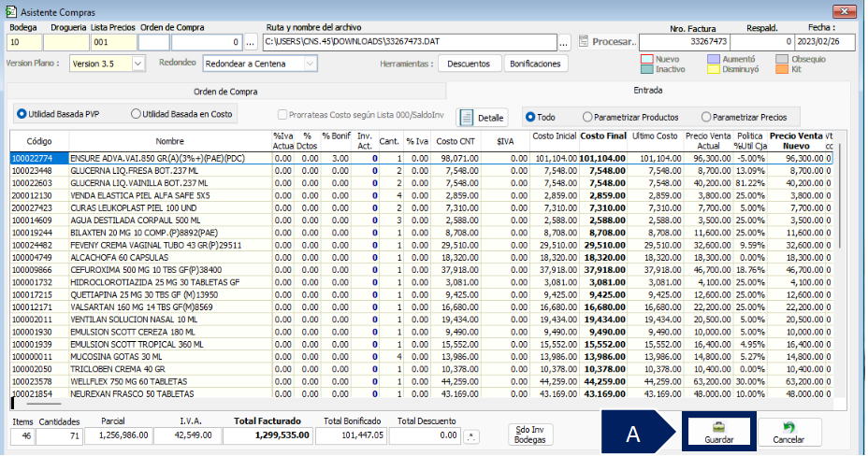Expand the Redondeo dropdown

pyautogui.click(x=310, y=64)
